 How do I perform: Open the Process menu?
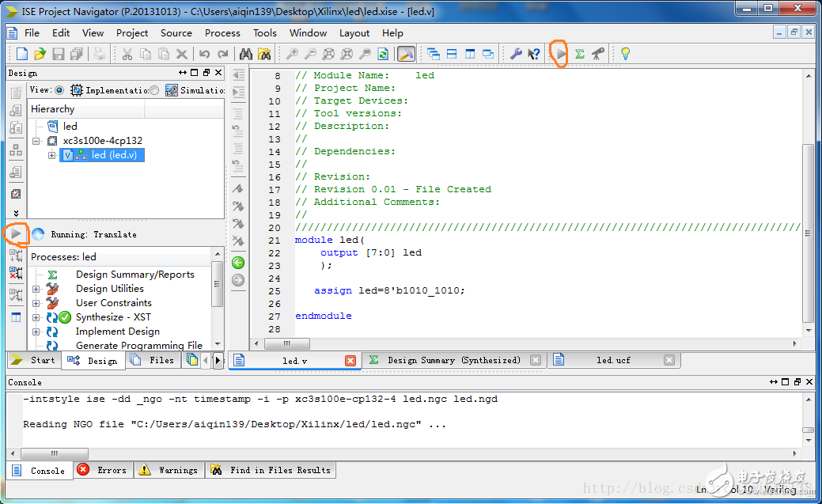[x=222, y=33]
